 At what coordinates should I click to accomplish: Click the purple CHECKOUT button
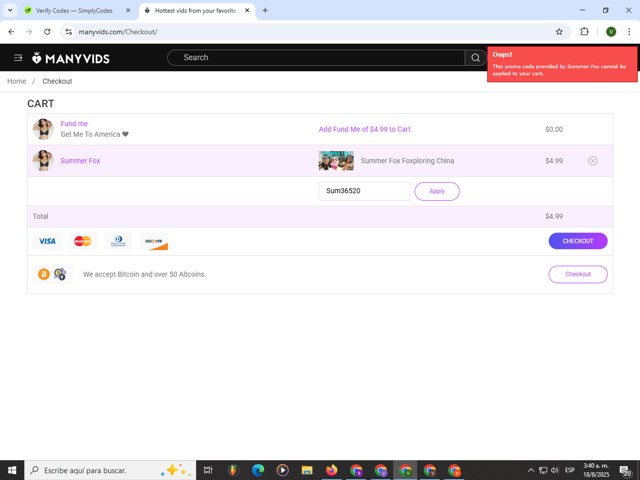coord(578,241)
